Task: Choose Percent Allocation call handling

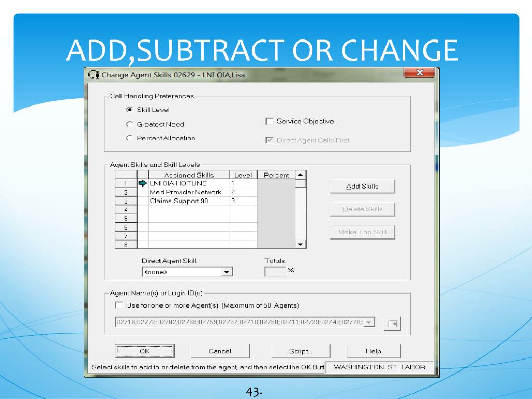Action: tap(129, 138)
